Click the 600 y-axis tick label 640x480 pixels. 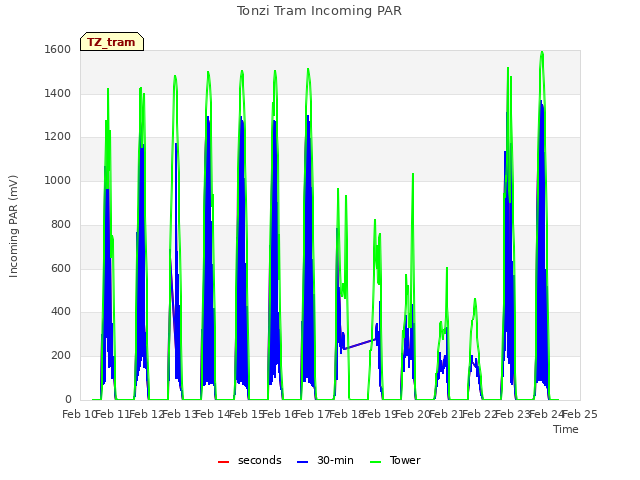pyautogui.click(x=61, y=269)
